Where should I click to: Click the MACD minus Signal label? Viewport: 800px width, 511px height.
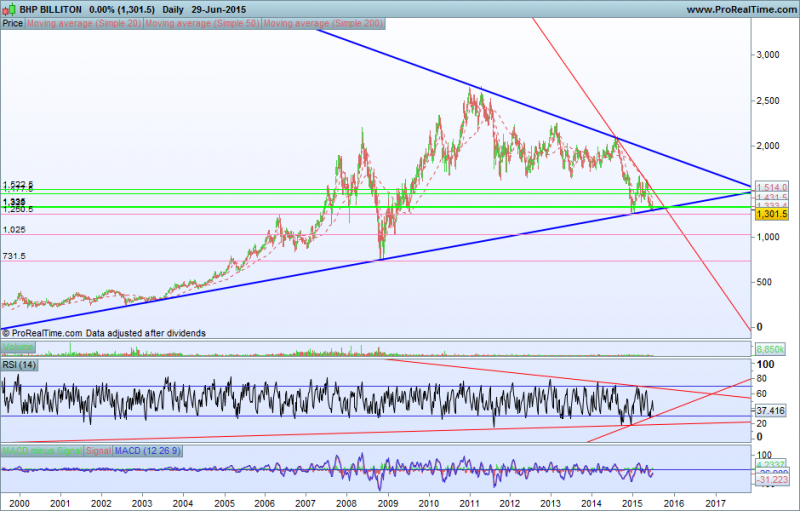[40, 452]
